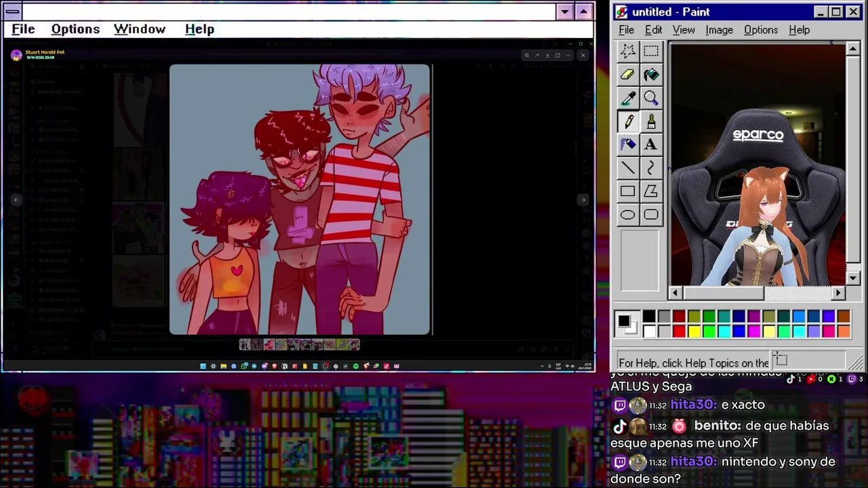The height and width of the screenshot is (488, 868).
Task: Show hidden tray icons chevron in taskbar
Action: click(x=542, y=366)
